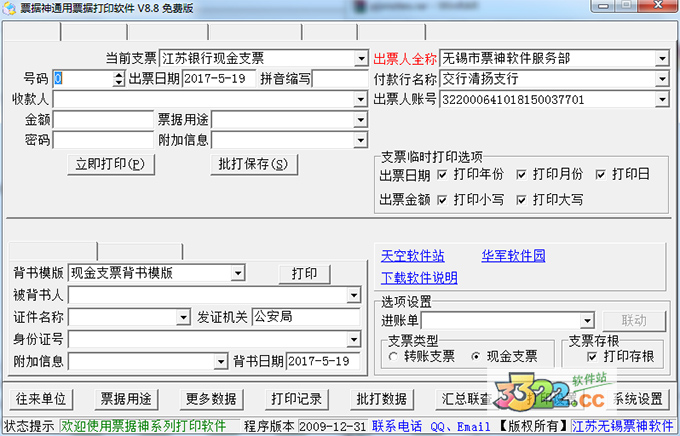This screenshot has height=436, width=680.
Task: Click the 立即打印(P) button
Action: click(111, 164)
